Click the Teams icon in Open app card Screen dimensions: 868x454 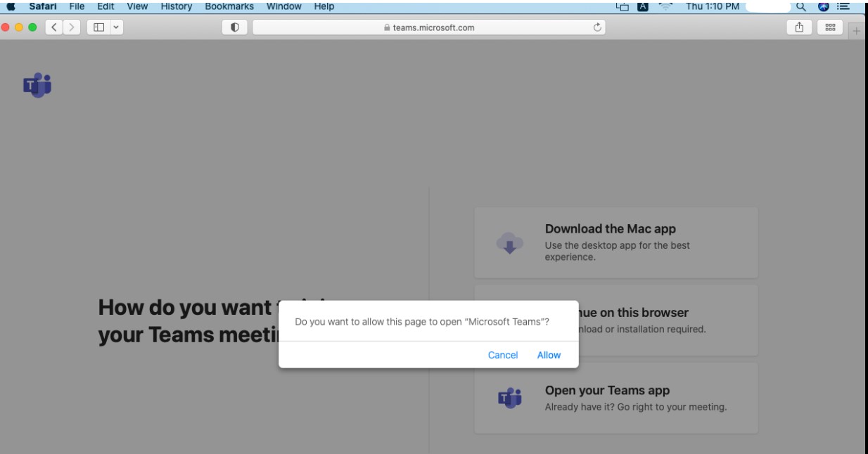pos(510,398)
